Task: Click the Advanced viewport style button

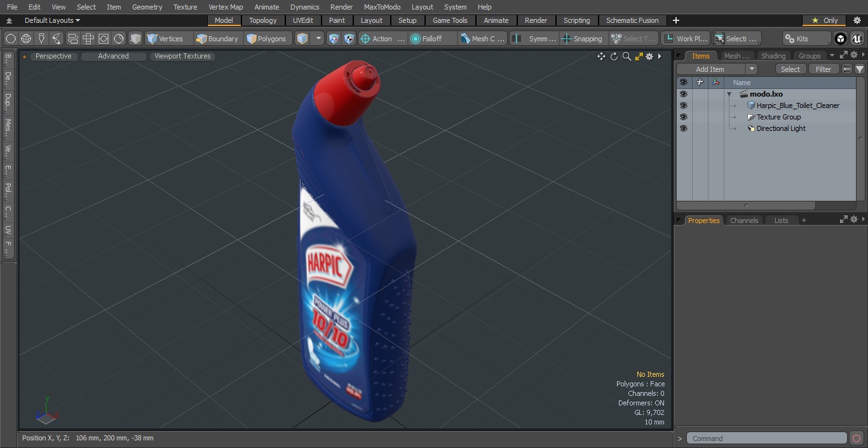Action: (113, 56)
